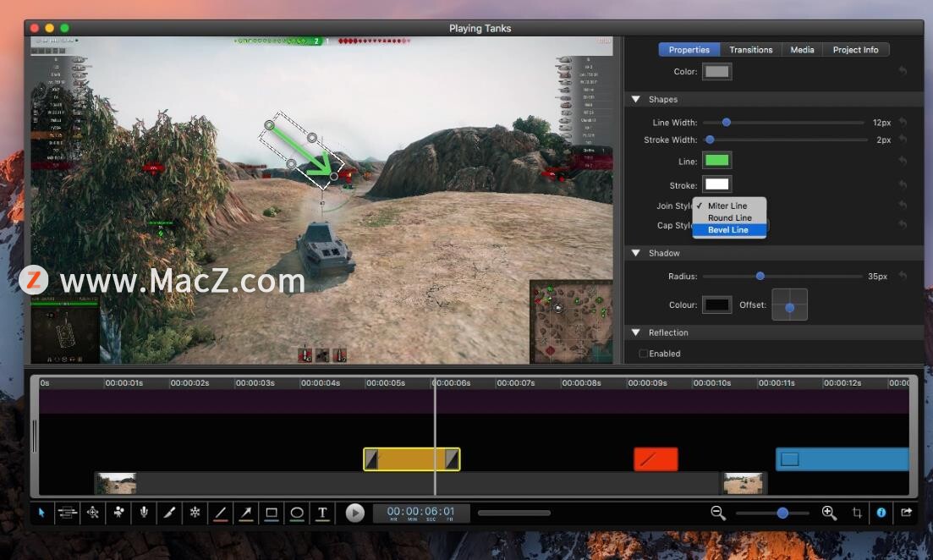Choose Round Line from the popup
Screen dimensions: 933x560
point(729,217)
